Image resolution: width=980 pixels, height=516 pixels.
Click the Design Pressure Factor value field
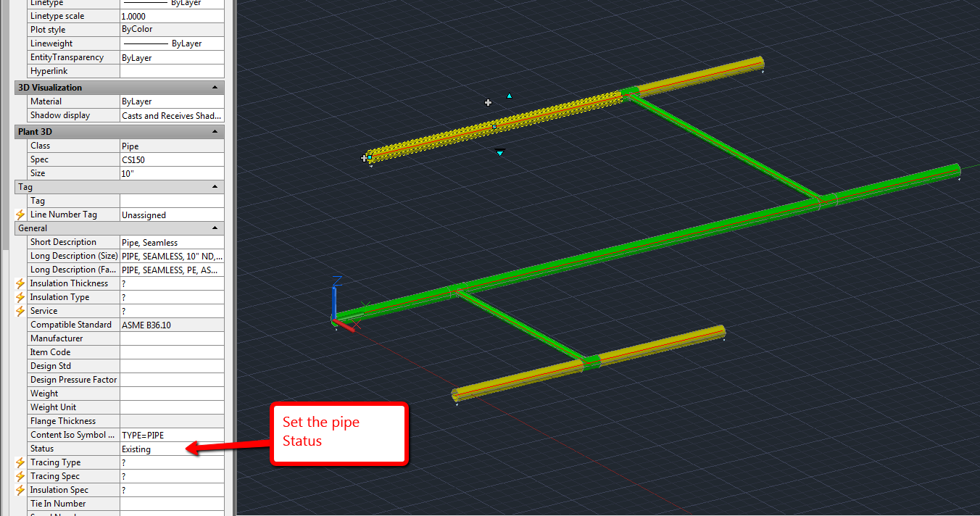coord(172,380)
